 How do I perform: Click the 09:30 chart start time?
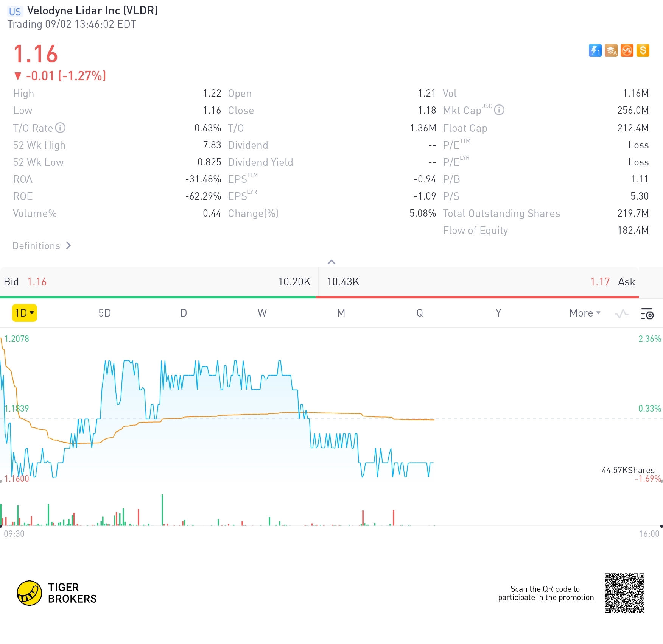coord(14,534)
